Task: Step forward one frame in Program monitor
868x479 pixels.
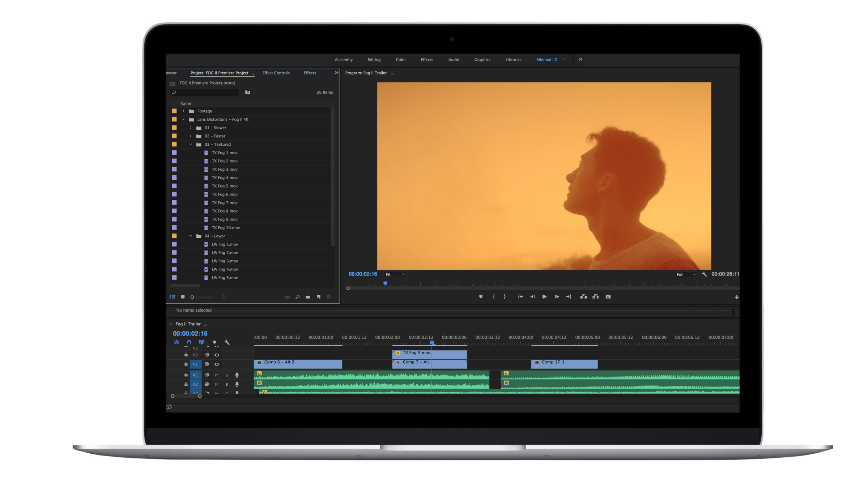Action: point(557,297)
